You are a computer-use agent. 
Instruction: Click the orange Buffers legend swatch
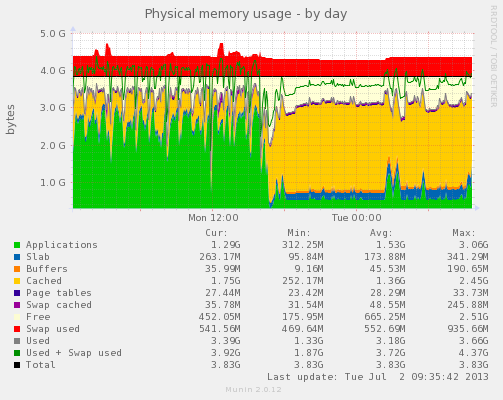[17, 269]
